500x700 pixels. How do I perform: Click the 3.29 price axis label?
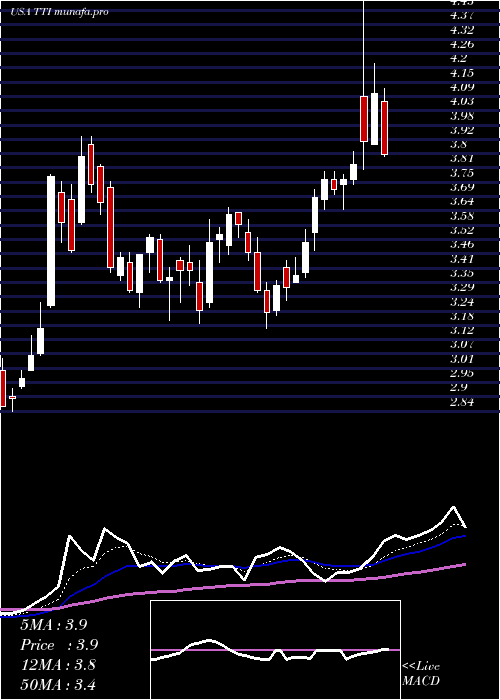pyautogui.click(x=463, y=288)
